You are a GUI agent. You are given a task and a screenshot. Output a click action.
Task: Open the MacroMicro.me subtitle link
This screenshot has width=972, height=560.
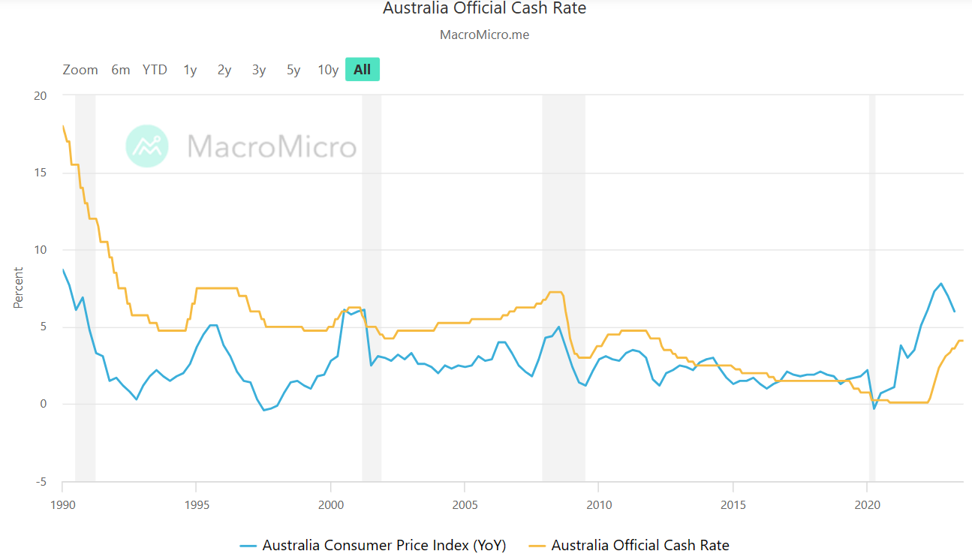484,35
